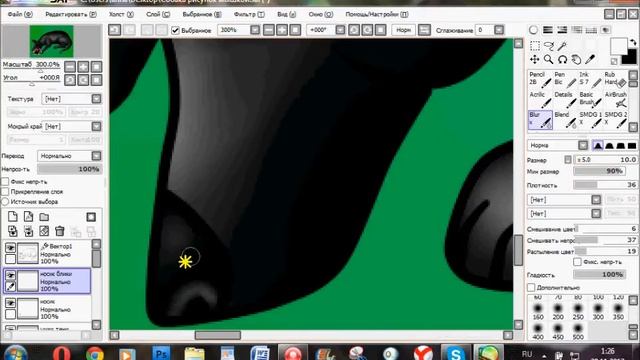Open the brush Норма mode dropdown
The image size is (640, 360).
tap(583, 145)
